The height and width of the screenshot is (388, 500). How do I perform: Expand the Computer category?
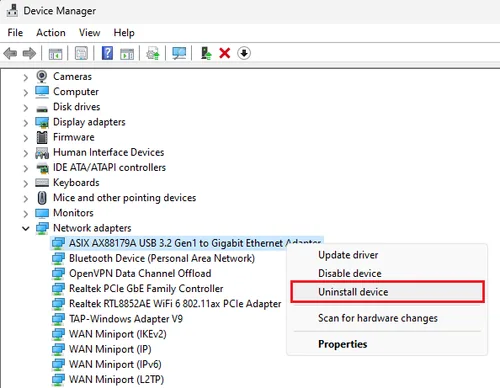26,93
